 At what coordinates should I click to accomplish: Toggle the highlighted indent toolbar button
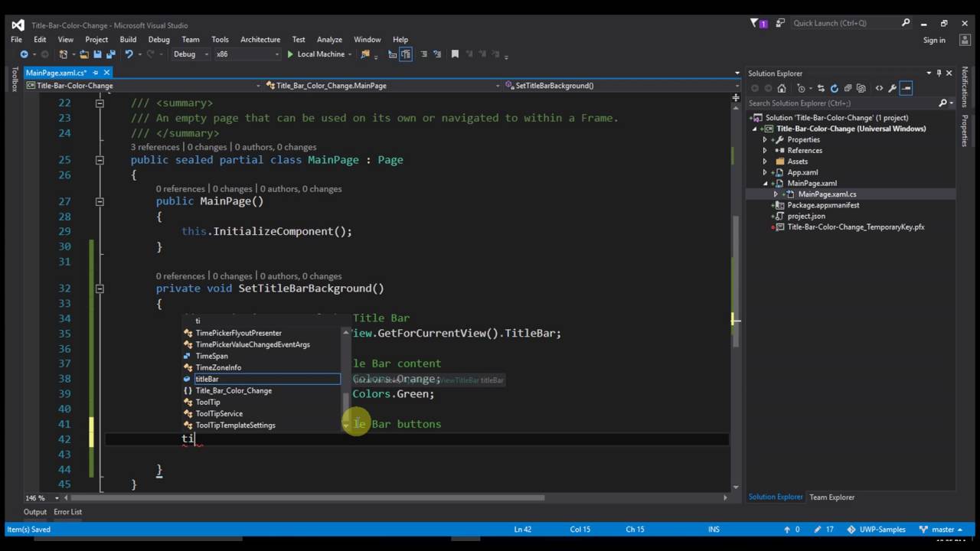pos(406,54)
